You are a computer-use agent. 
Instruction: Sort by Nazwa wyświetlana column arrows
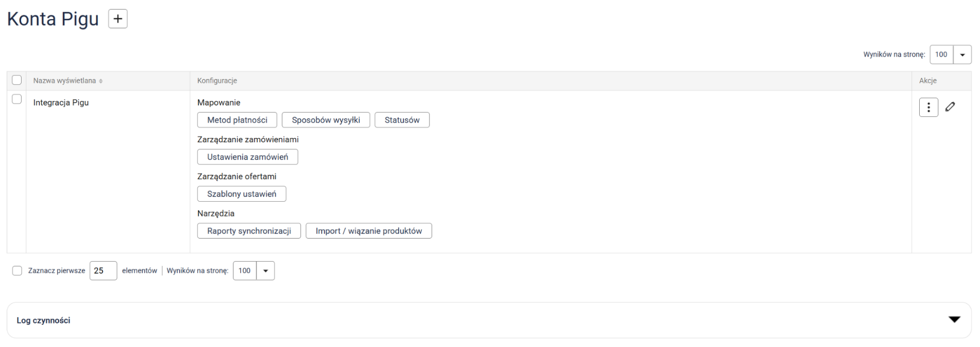pos(101,81)
